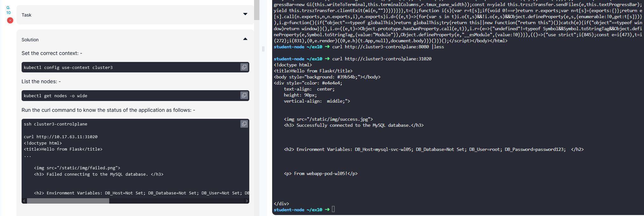
Task: Click 'kubectl config use-context cluster3' command text
Action: pos(68,67)
